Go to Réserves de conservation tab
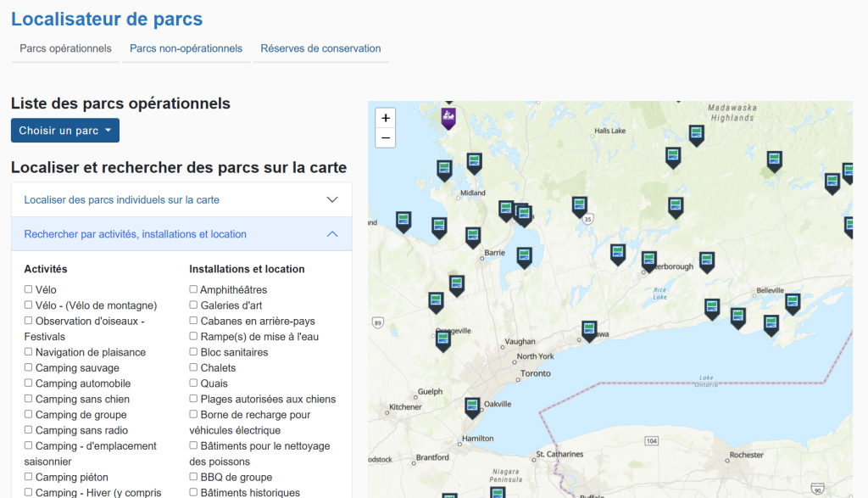 tap(320, 48)
